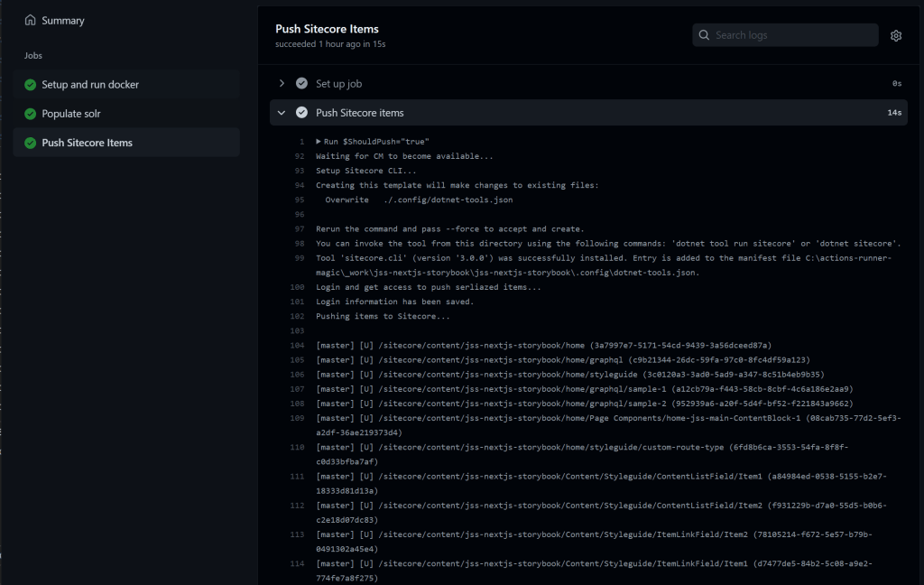
Task: Click success icon on Push Sitecore items step
Action: click(301, 113)
